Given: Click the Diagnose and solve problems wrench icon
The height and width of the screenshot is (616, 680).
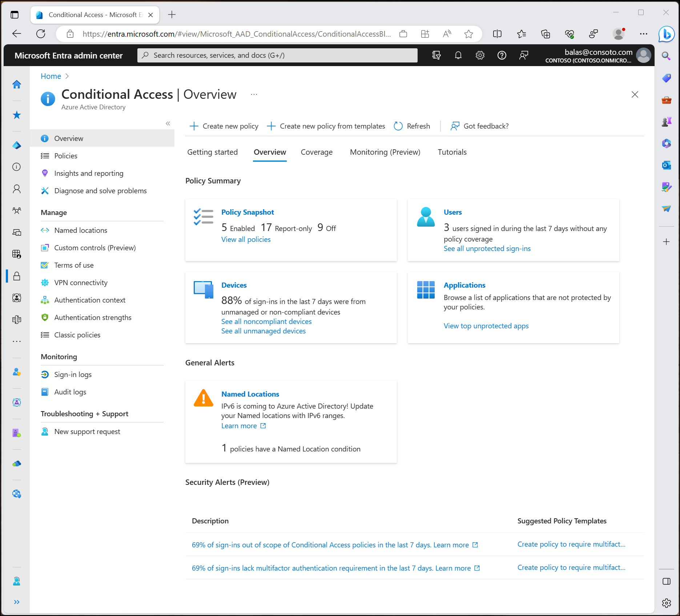Looking at the screenshot, I should click(45, 190).
